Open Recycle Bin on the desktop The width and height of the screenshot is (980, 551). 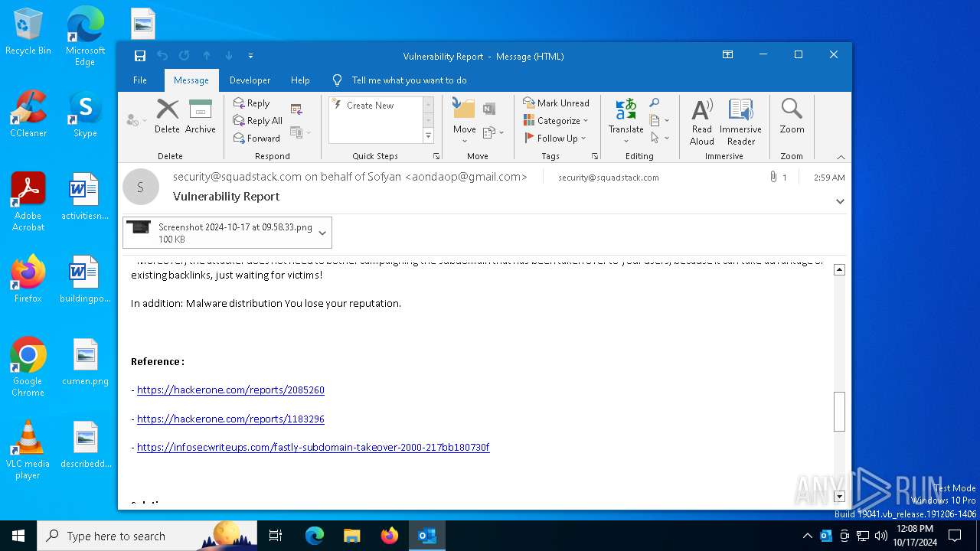pos(28,31)
